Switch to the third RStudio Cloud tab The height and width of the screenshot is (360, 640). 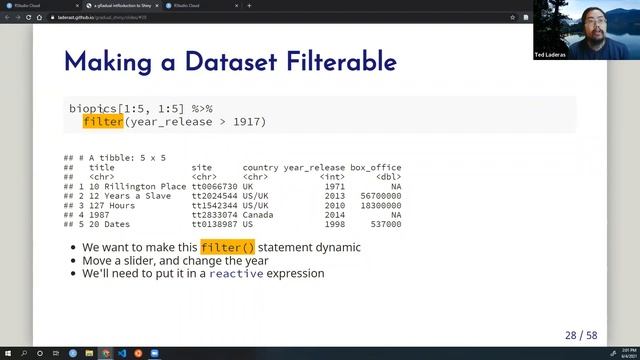[x=201, y=6]
